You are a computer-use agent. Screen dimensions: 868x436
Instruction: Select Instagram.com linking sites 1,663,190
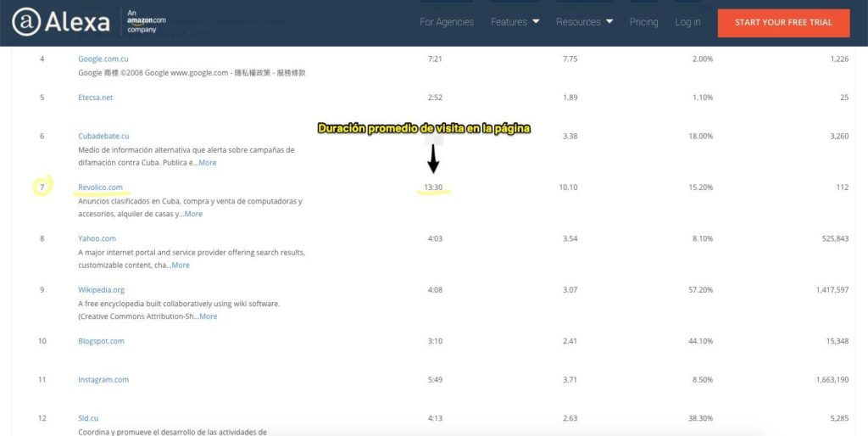832,380
